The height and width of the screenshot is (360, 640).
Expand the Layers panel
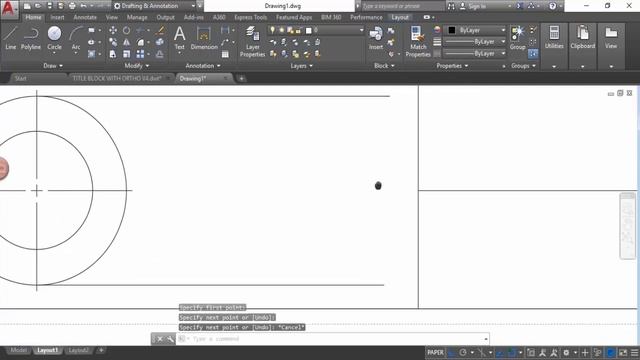tap(301, 66)
